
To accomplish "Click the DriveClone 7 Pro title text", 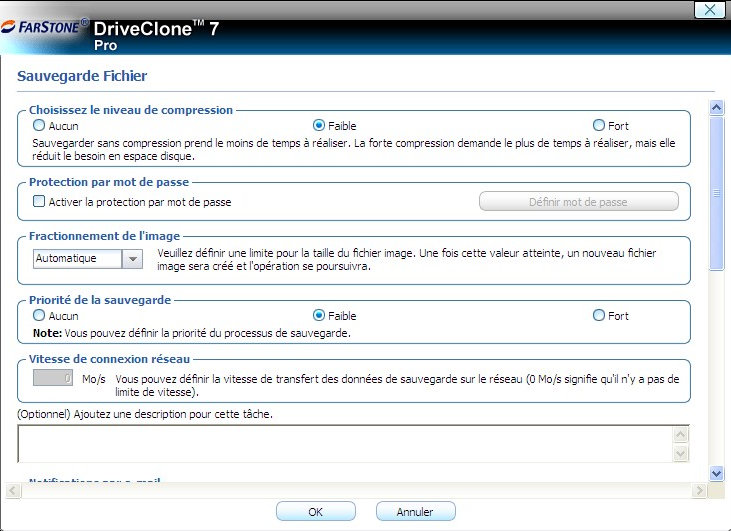I will coord(156,36).
